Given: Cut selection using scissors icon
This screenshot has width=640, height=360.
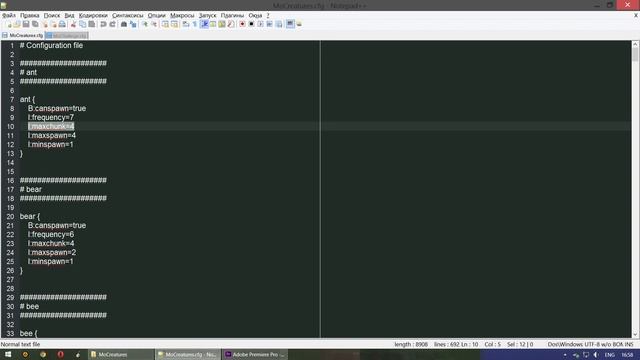Looking at the screenshot, I should tap(73, 24).
